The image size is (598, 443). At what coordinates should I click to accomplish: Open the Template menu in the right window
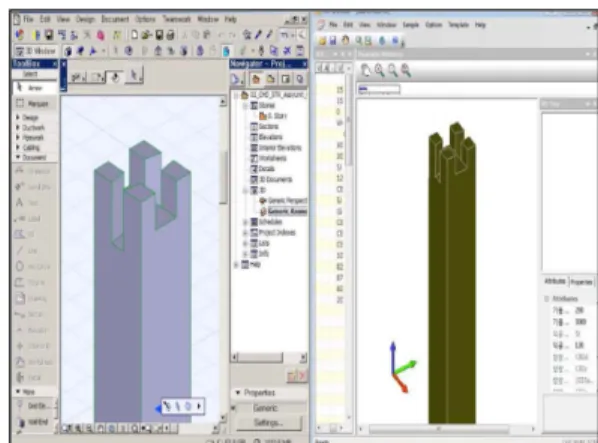[x=458, y=25]
